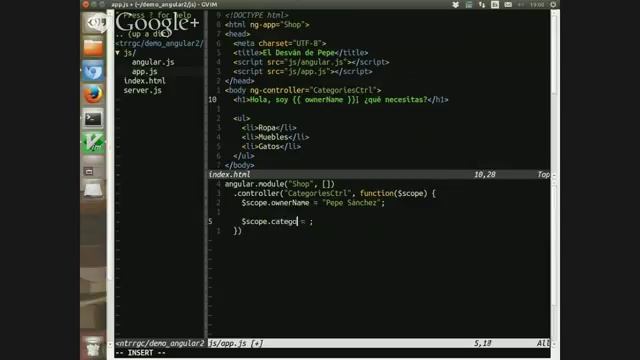Open the keyboard layout indicator
This screenshot has height=360, width=640.
495,4
